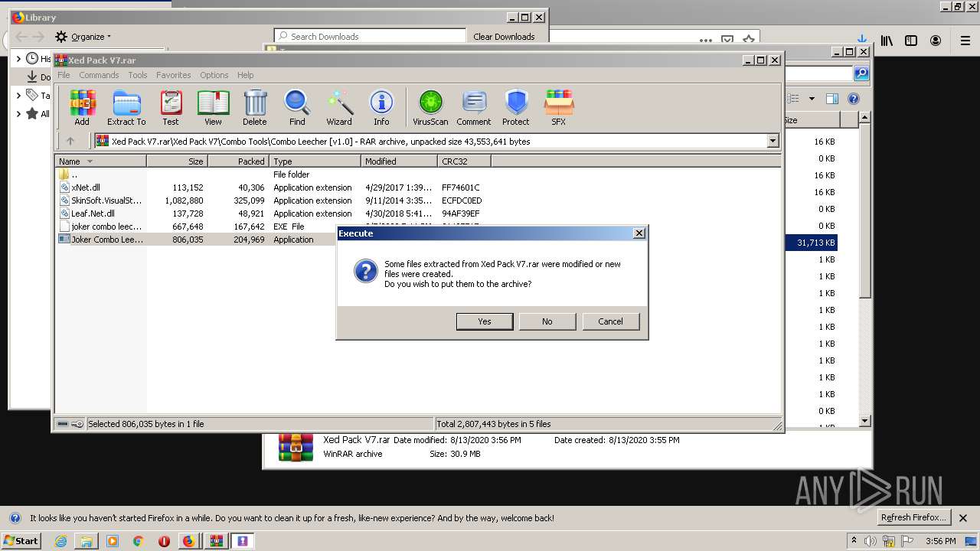
Task: Sort by the CRC32 column header
Action: pos(464,161)
